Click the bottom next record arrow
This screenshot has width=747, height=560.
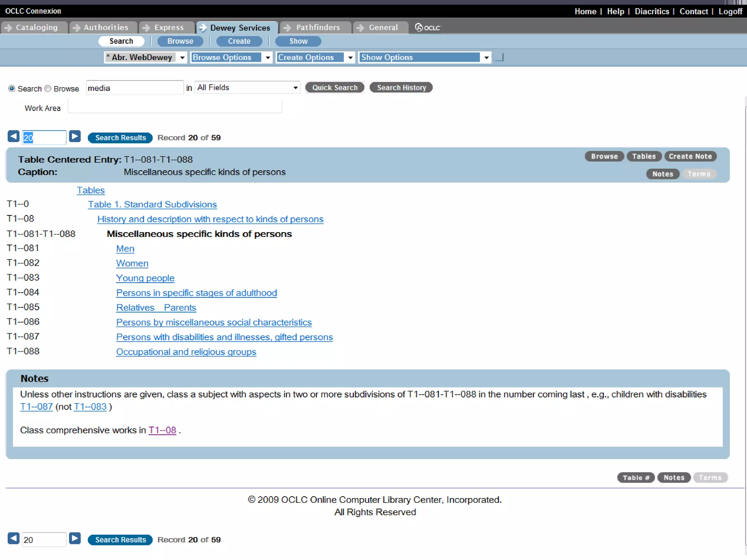pos(75,538)
